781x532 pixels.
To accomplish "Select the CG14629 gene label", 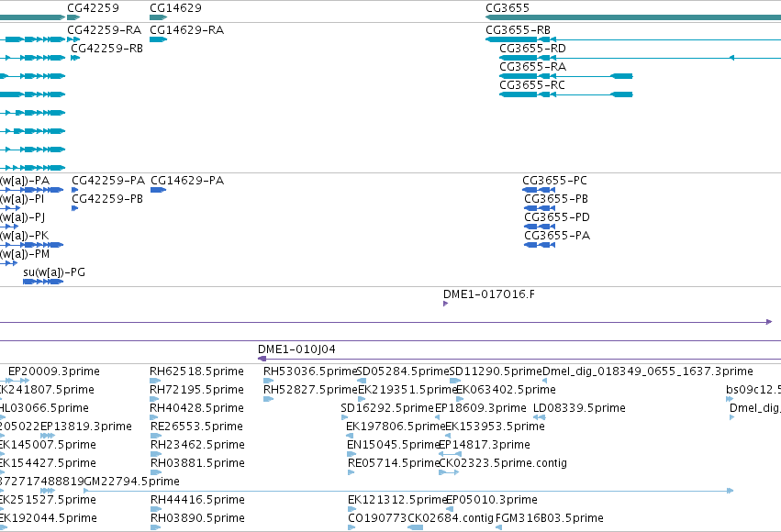I will pyautogui.click(x=176, y=8).
